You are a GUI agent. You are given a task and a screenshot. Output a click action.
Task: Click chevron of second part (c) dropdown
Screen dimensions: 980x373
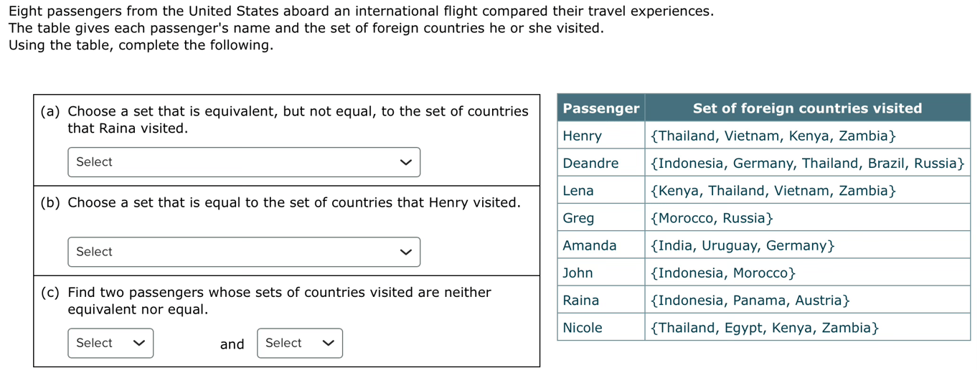(329, 343)
